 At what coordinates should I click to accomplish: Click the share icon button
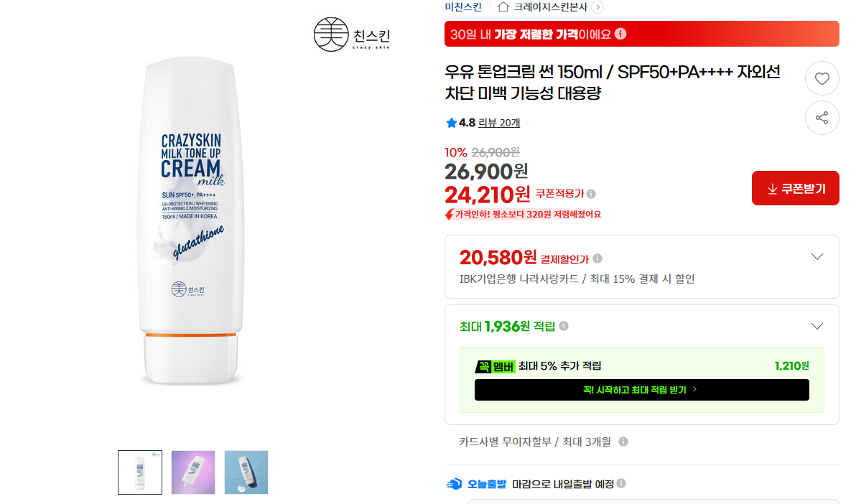tap(822, 118)
